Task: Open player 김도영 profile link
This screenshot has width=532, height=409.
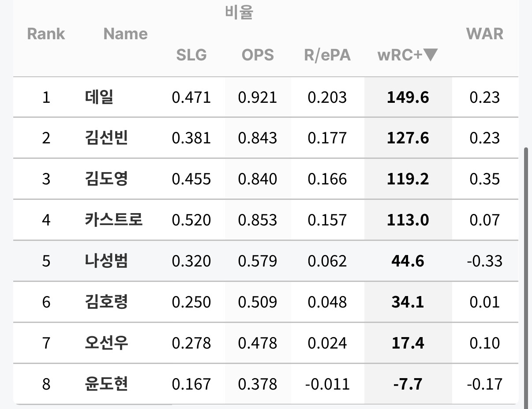Action: click(106, 179)
